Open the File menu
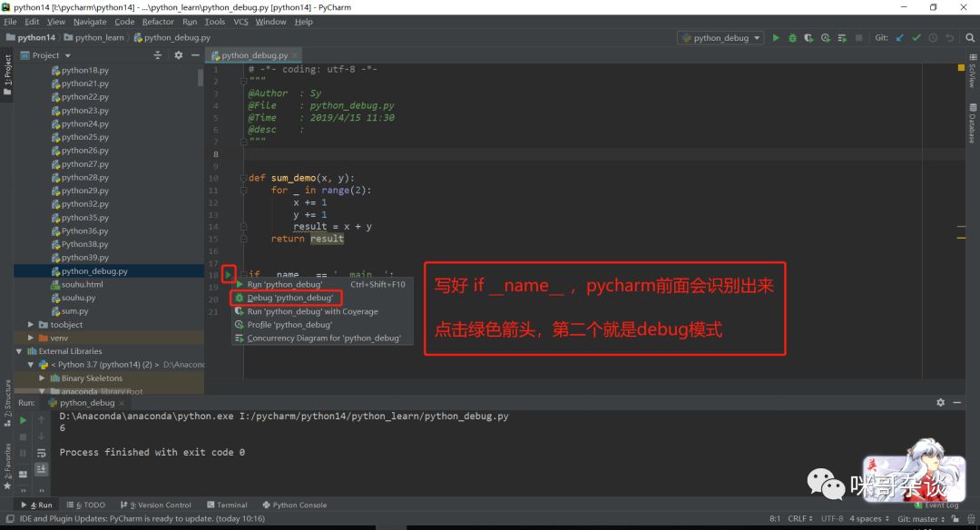This screenshot has width=980, height=530. tap(10, 22)
